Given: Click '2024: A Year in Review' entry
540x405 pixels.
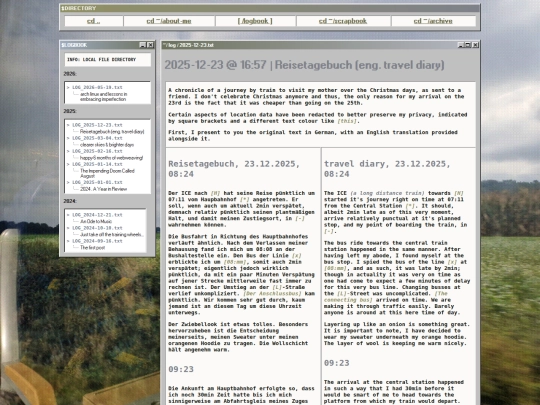Looking at the screenshot, I should pyautogui.click(x=103, y=189).
